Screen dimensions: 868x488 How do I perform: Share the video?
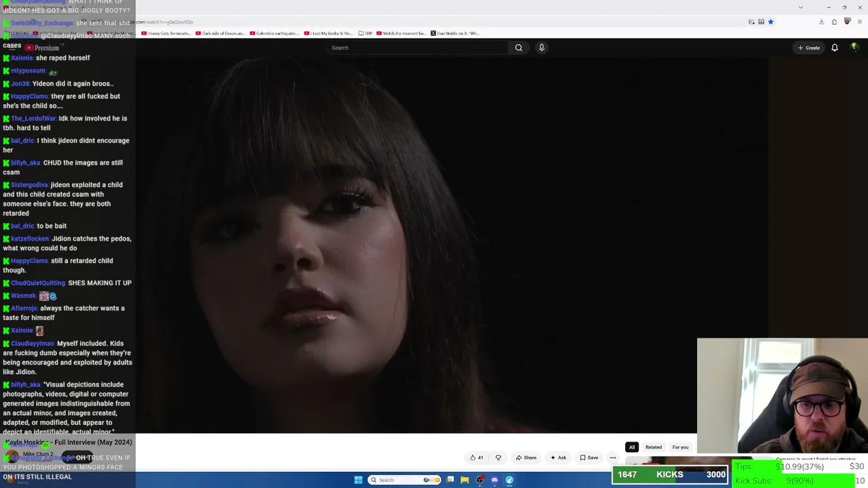[x=526, y=457]
